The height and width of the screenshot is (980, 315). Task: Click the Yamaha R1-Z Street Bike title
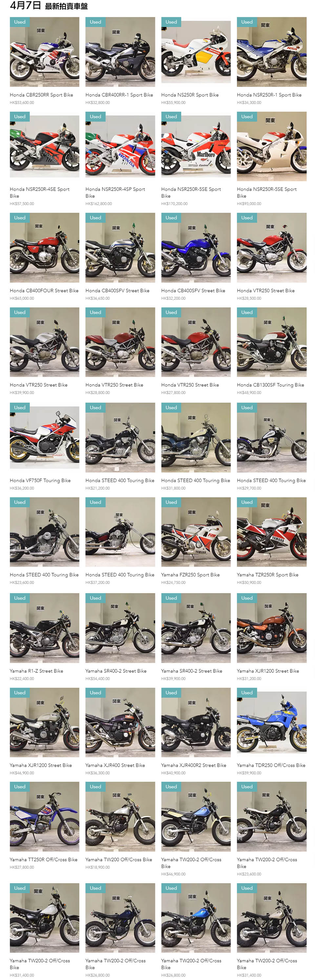36,671
